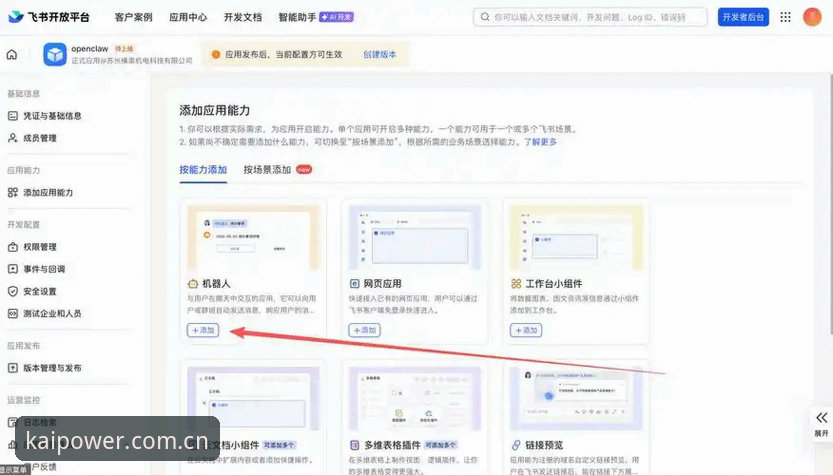This screenshot has height=475, width=833.
Task: Click the 添加应用能力 grid icon
Action: 13,192
